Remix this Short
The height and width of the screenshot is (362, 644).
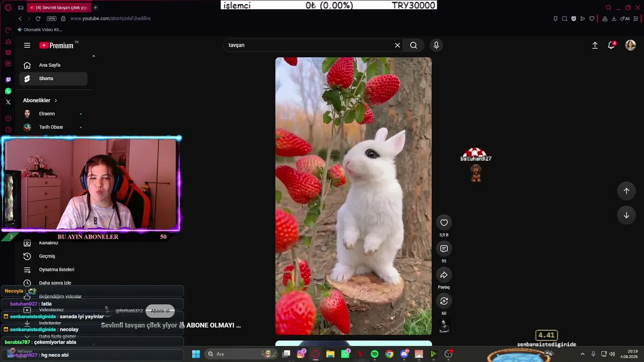pyautogui.click(x=444, y=301)
